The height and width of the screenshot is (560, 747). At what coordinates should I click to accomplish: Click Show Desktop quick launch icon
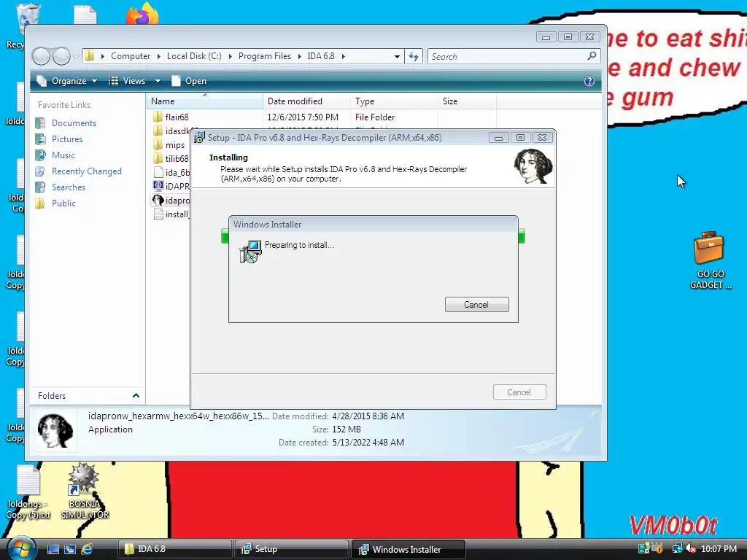(x=53, y=550)
